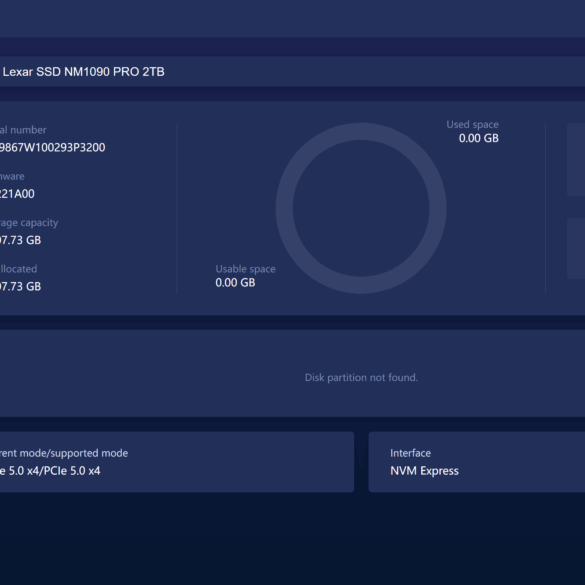The image size is (585, 585).
Task: Click the Usable space 0.00 GB value
Action: (235, 282)
